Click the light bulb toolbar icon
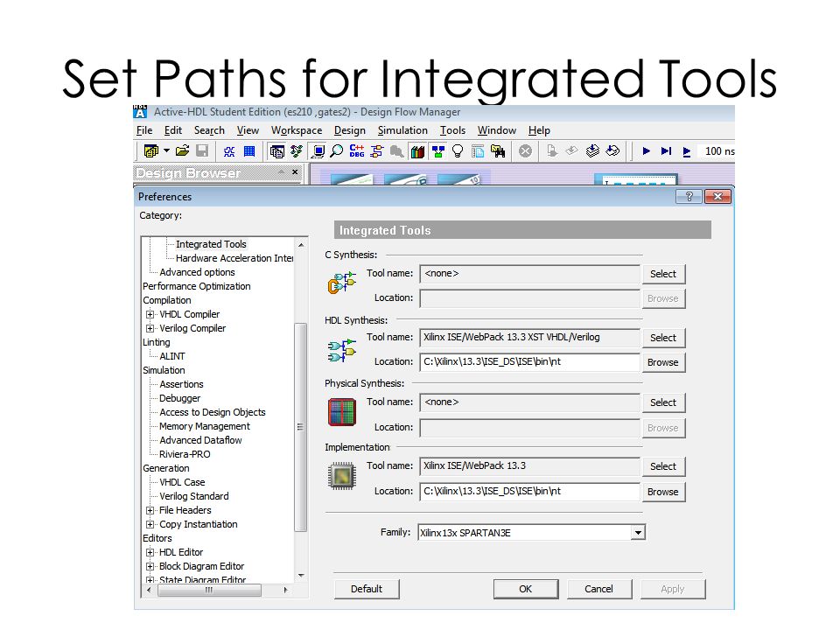The width and height of the screenshot is (840, 630). [x=457, y=151]
